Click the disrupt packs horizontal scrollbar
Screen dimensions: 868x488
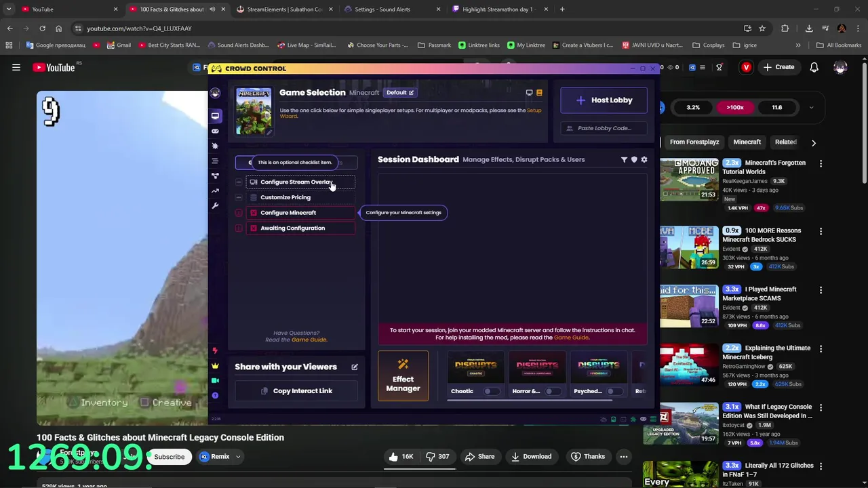[x=529, y=401]
